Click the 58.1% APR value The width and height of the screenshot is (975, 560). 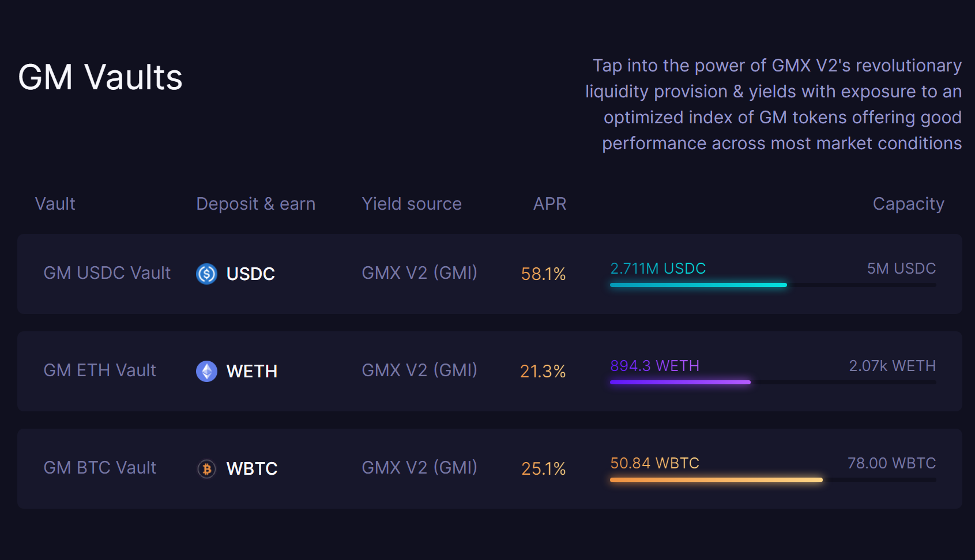[543, 274]
